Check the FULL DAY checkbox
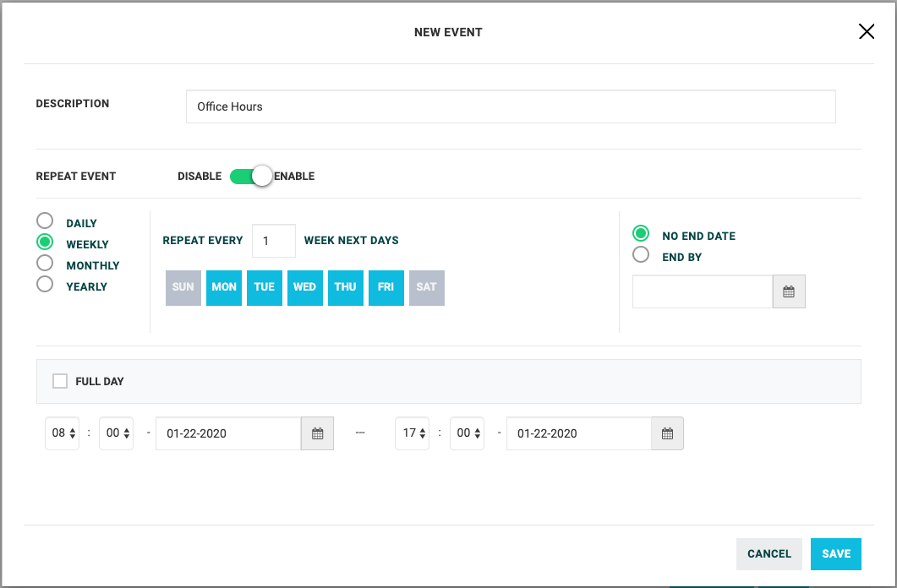This screenshot has width=897, height=588. pyautogui.click(x=59, y=380)
